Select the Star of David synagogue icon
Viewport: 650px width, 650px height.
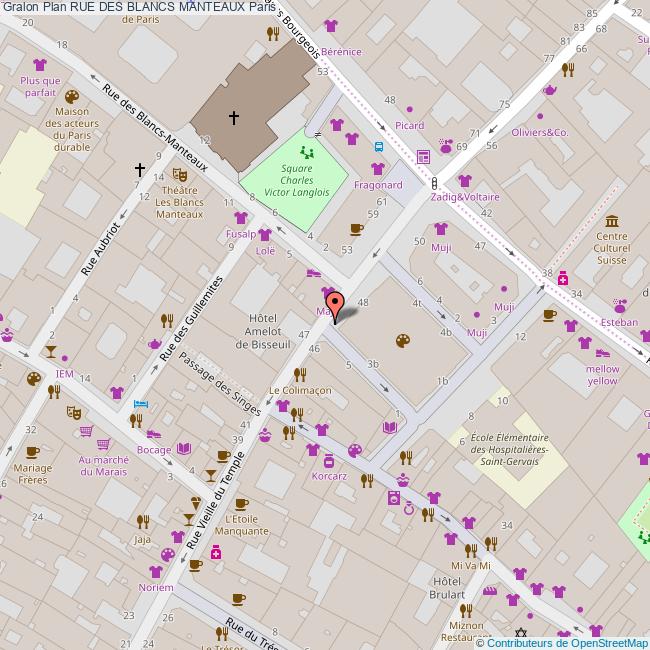[x=519, y=633]
